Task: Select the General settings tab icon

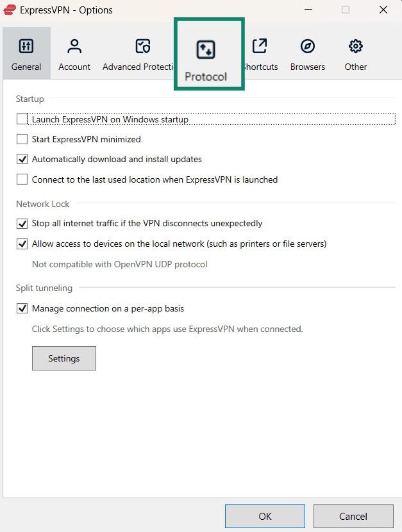Action: [x=26, y=46]
